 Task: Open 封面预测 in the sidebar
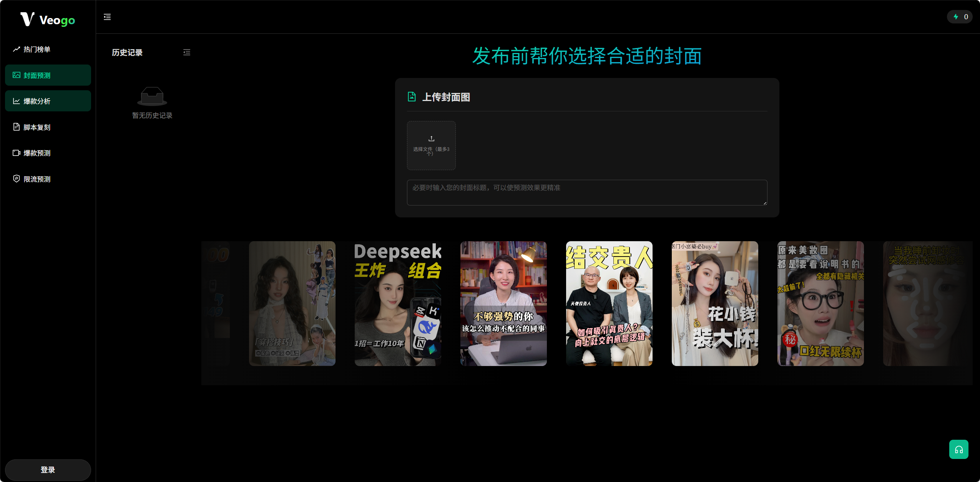[x=48, y=75]
